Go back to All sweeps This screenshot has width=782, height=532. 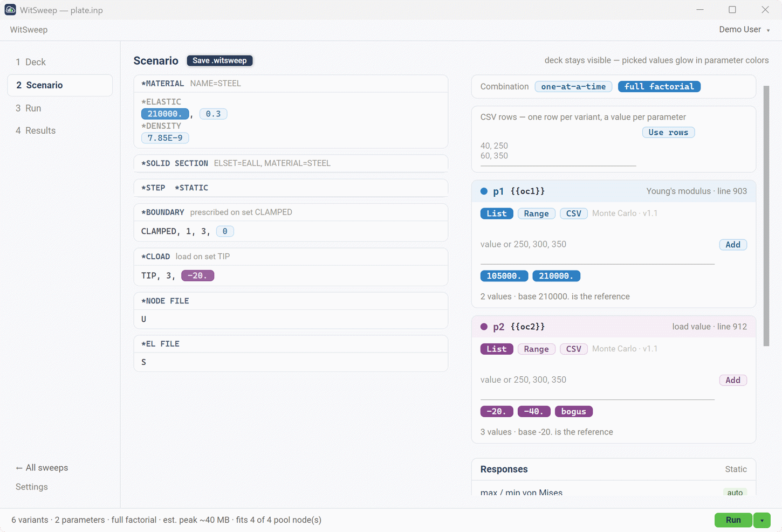tap(42, 468)
